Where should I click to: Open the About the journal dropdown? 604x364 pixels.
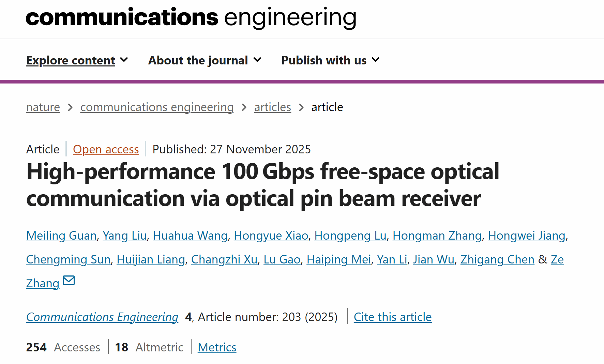[x=205, y=60]
